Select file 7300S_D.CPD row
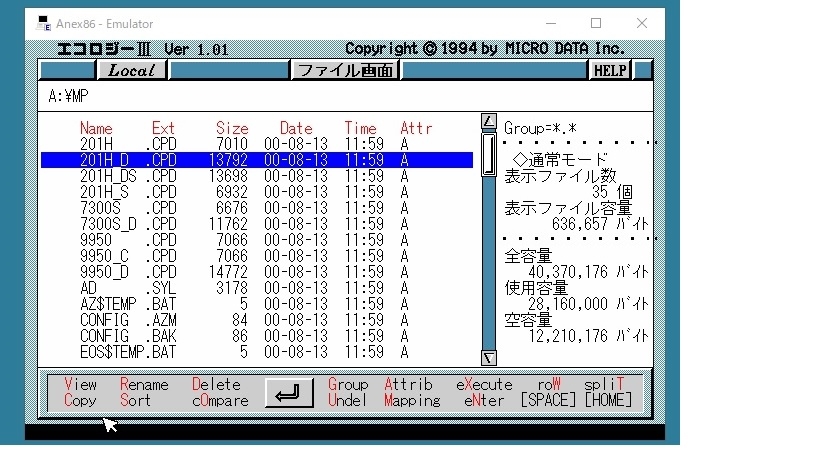The width and height of the screenshot is (819, 460). (x=257, y=224)
